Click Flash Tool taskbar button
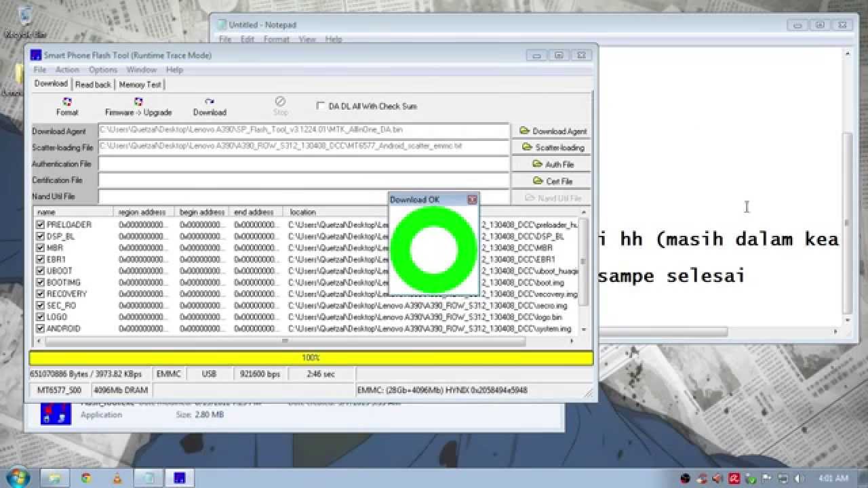This screenshot has height=488, width=868. pos(180,478)
